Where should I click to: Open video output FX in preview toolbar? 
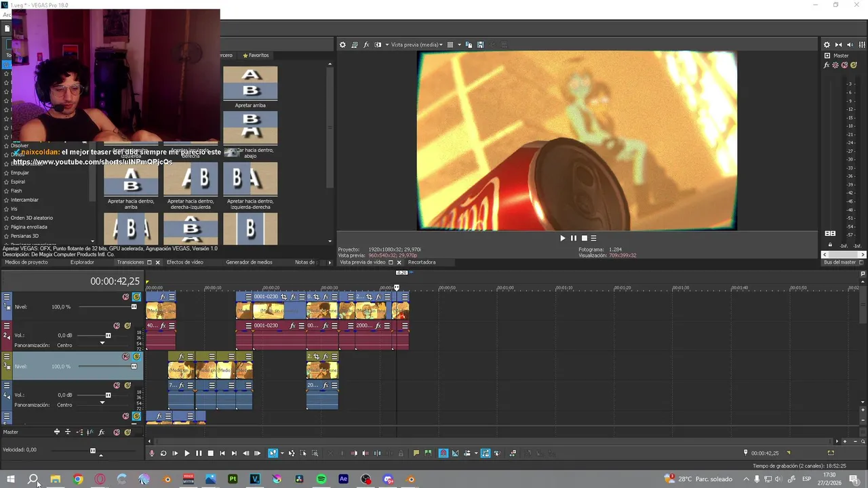[366, 45]
